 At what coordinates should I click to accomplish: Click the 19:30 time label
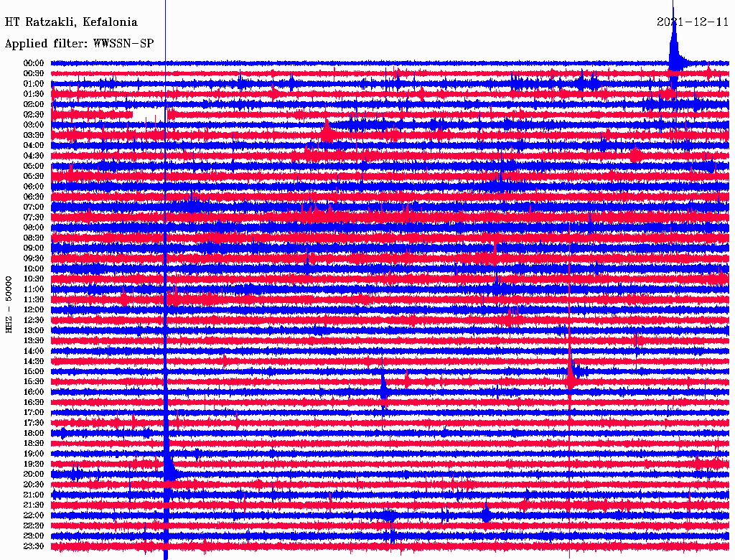point(34,464)
